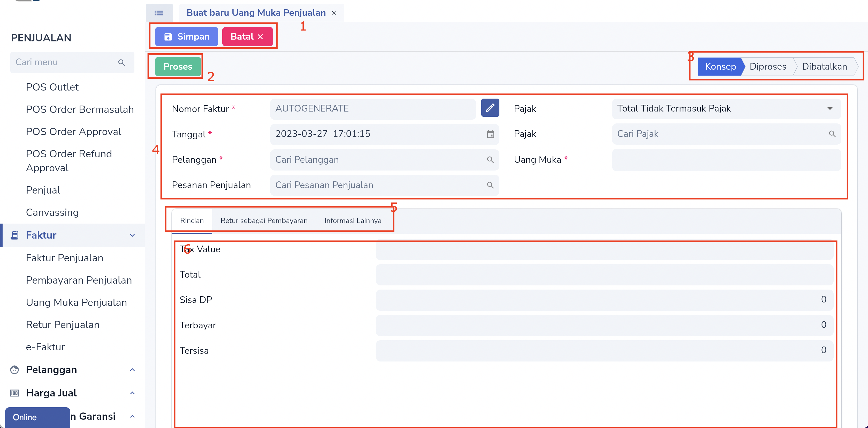
Task: Toggle the sidebar list menu icon
Action: coord(159,13)
